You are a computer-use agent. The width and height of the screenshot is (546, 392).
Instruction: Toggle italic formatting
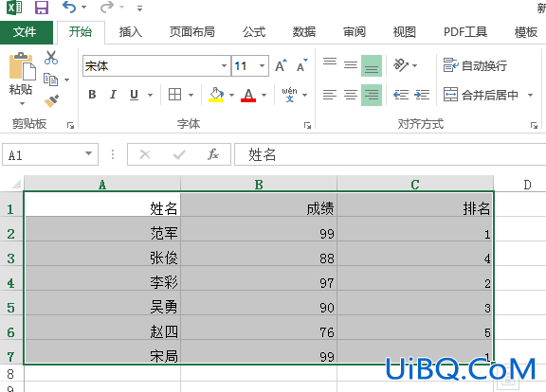click(113, 95)
